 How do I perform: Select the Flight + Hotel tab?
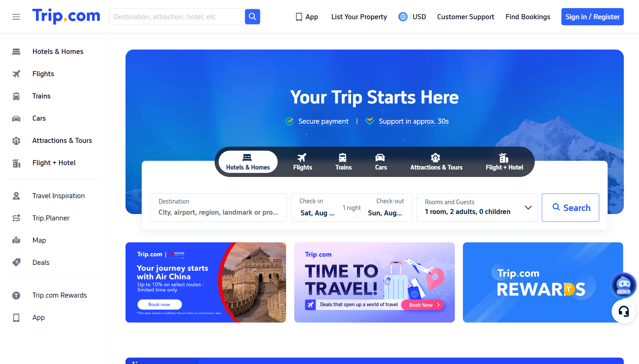pyautogui.click(x=504, y=162)
